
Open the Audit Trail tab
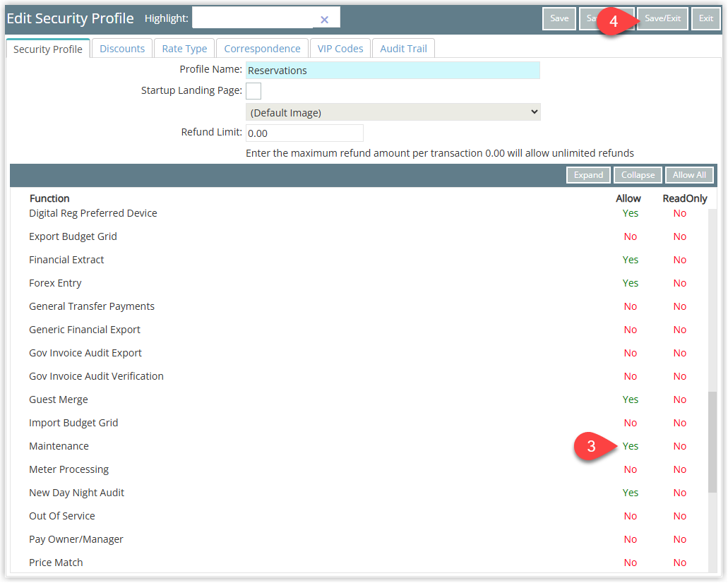tap(403, 49)
